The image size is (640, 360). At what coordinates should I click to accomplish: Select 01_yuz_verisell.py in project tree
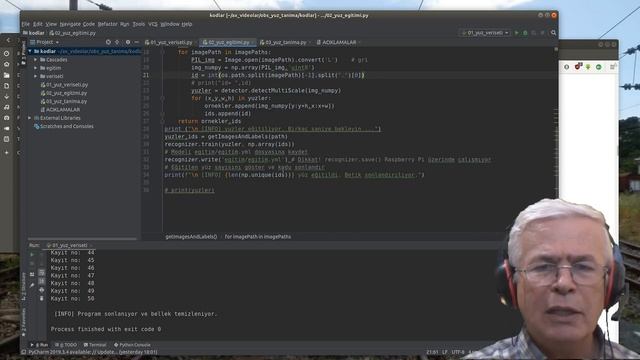click(64, 85)
